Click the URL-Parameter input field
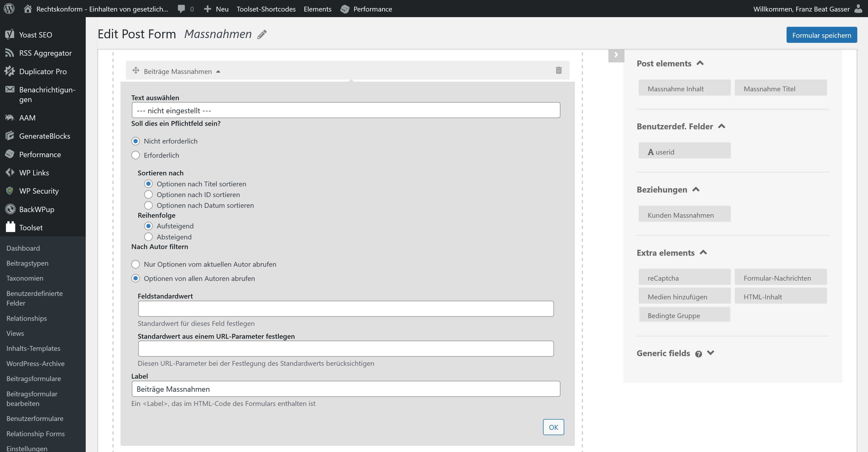The height and width of the screenshot is (452, 868). click(346, 349)
